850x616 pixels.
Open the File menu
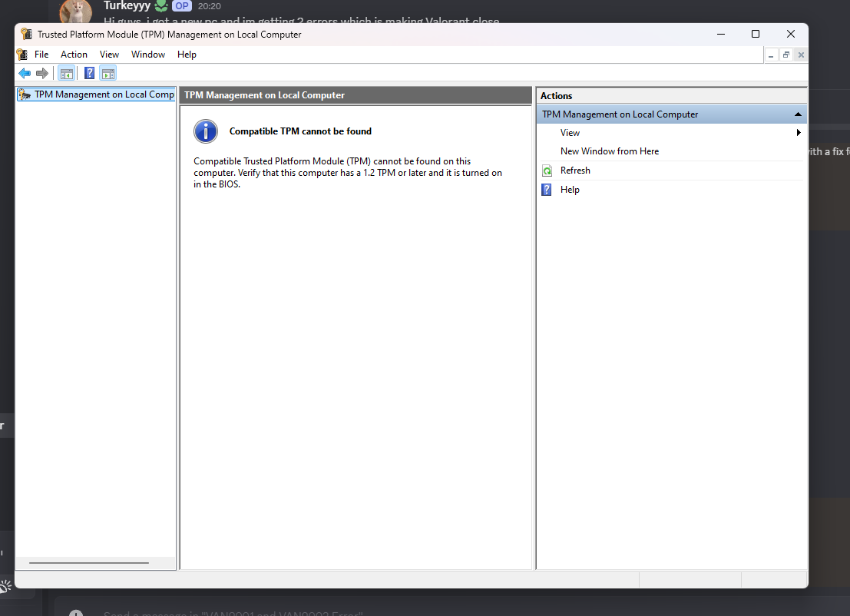pos(41,55)
